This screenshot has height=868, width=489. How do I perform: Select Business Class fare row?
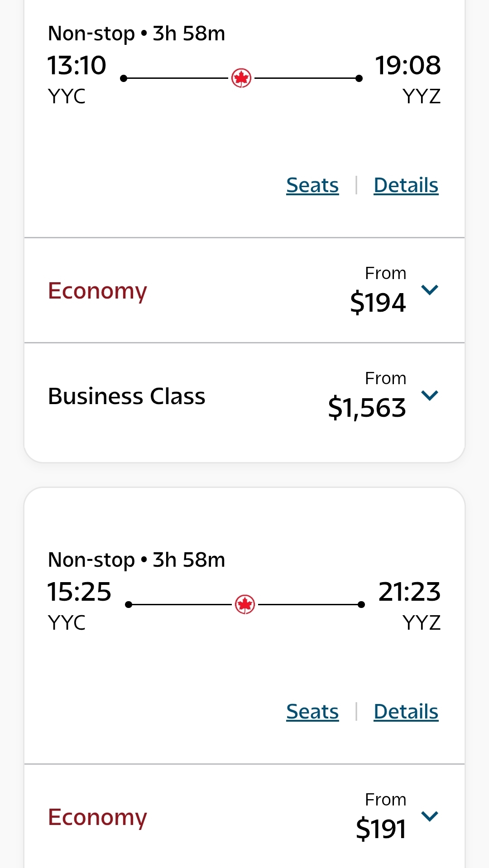127,396
